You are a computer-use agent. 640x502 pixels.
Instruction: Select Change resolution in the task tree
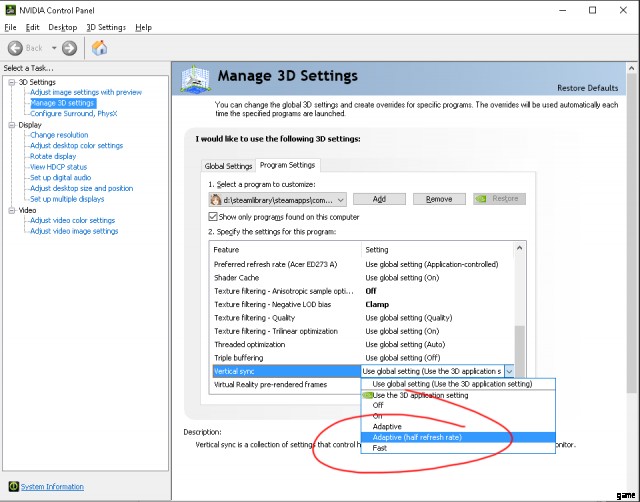click(59, 135)
